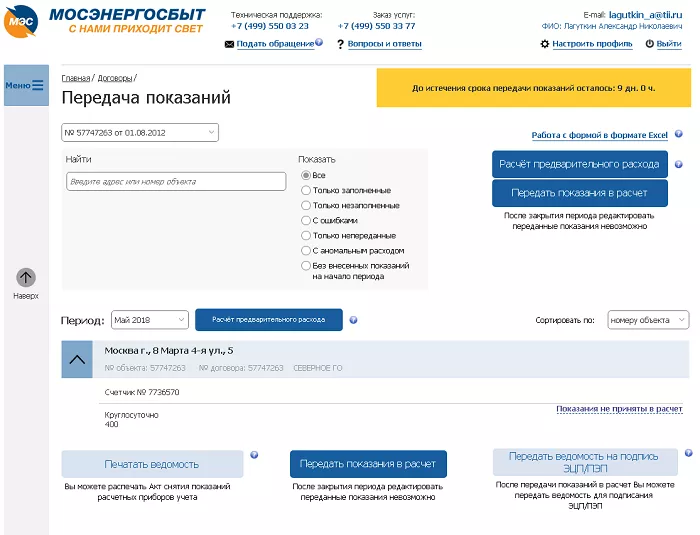Select Только незаполненные radio option
The height and width of the screenshot is (535, 700).
(x=306, y=205)
